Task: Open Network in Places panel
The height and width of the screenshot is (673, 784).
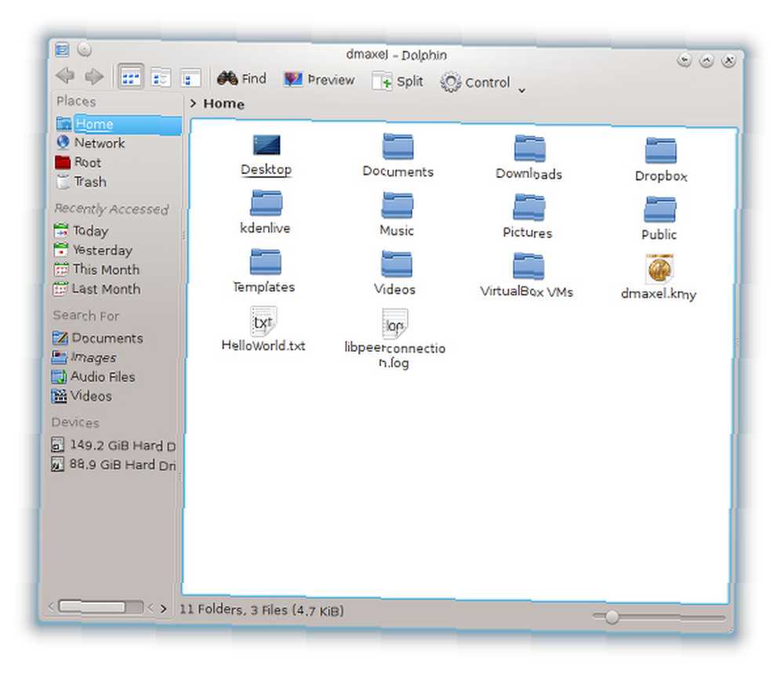Action: coord(90,143)
